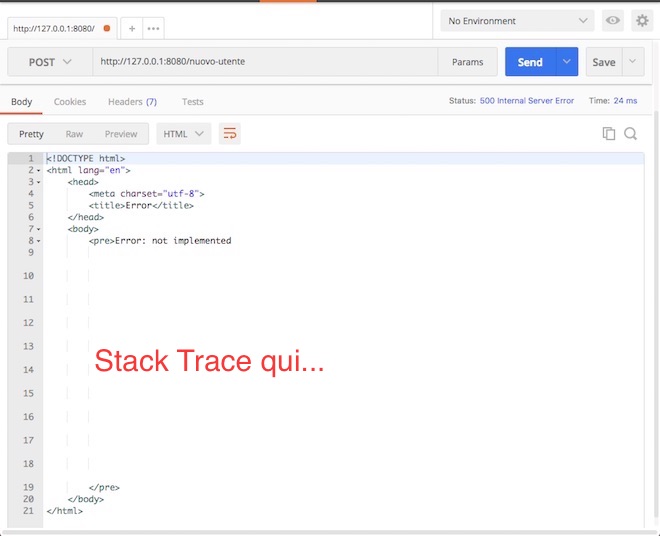
Task: Open environment settings gear icon
Action: click(x=641, y=21)
